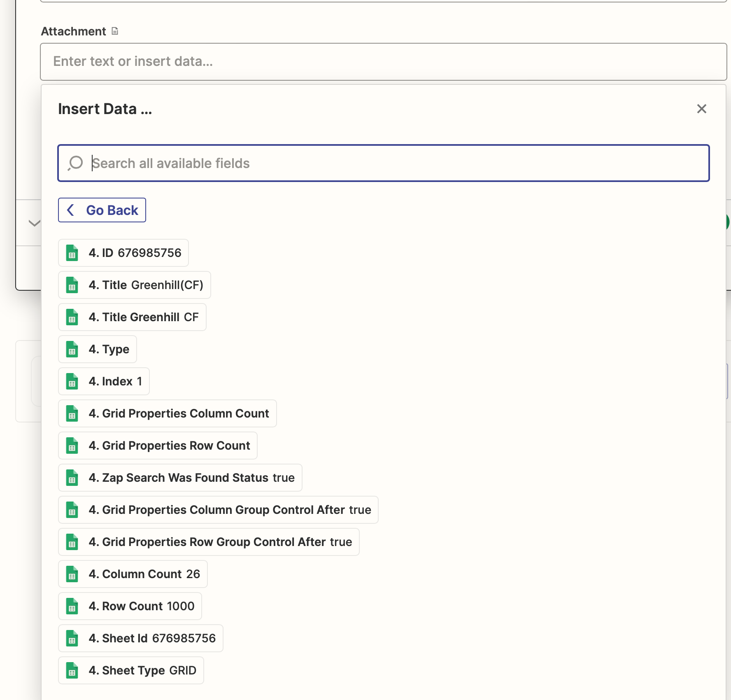Choose Grid Properties Column Group Control After field

tap(218, 510)
